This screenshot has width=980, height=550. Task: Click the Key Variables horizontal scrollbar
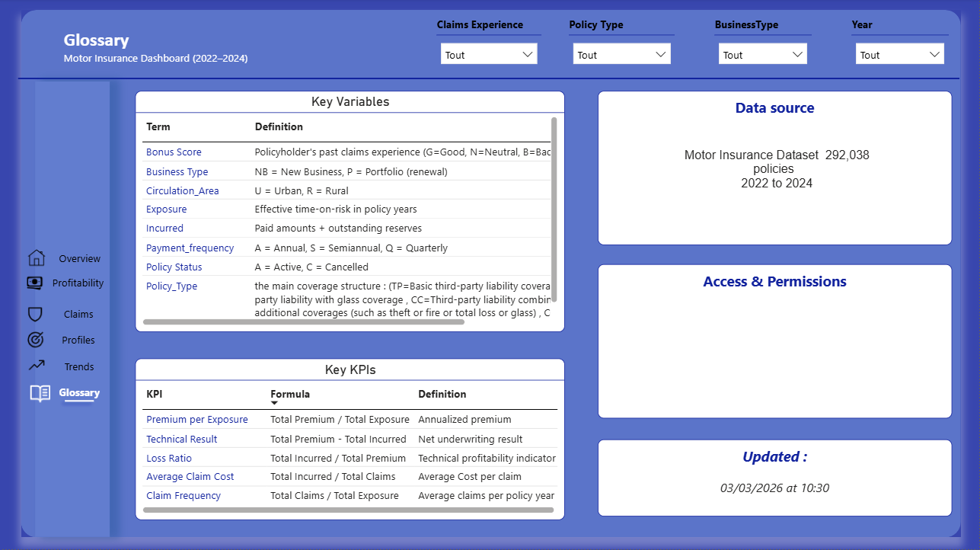point(303,322)
